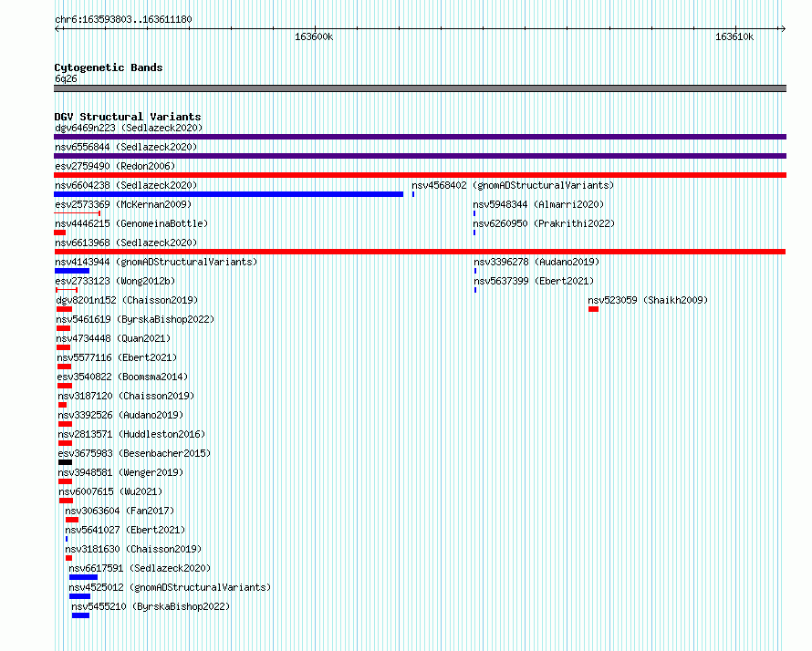Click the blue bar under nsv6617591
Viewport: 812px width, 651px height.
click(x=83, y=577)
